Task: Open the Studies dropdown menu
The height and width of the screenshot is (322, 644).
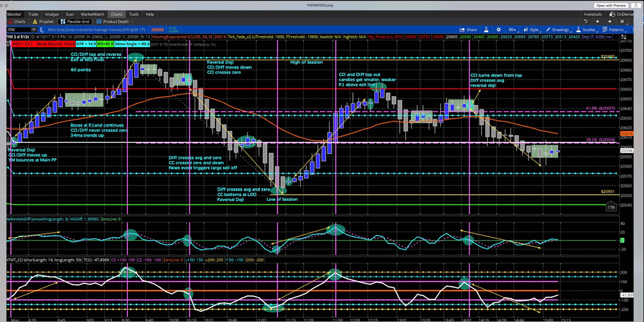Action: (x=586, y=30)
